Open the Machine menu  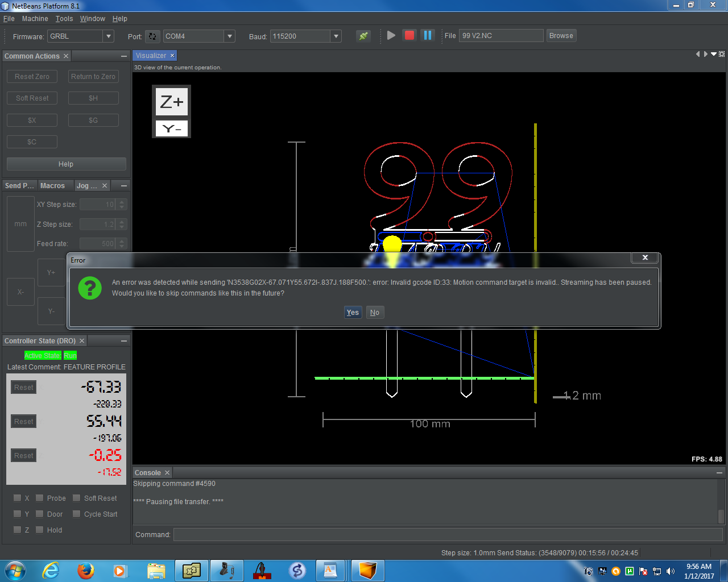click(35, 19)
